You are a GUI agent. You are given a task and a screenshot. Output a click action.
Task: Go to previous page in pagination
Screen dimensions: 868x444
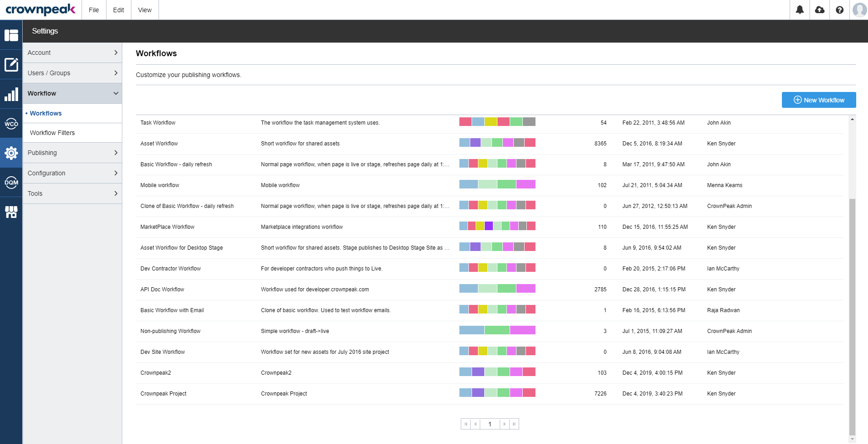click(475, 424)
